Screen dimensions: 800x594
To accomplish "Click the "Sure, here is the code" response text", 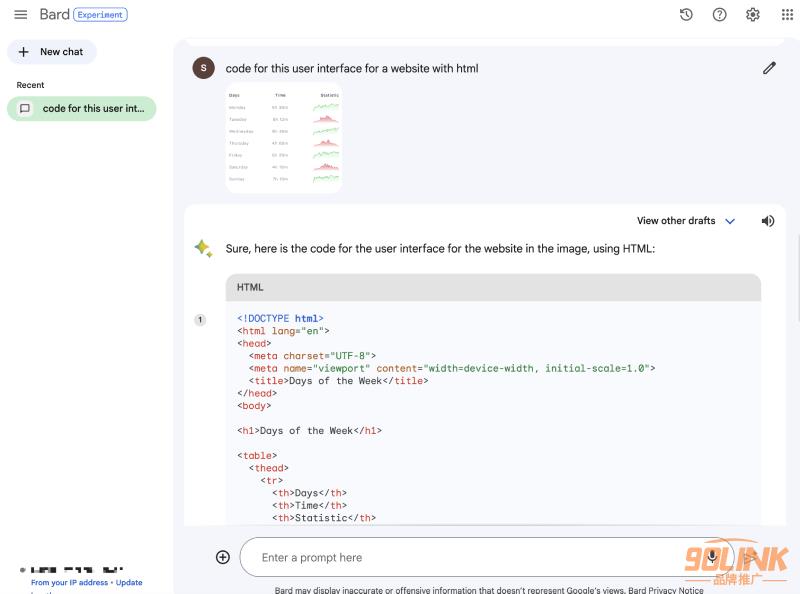I will click(440, 249).
